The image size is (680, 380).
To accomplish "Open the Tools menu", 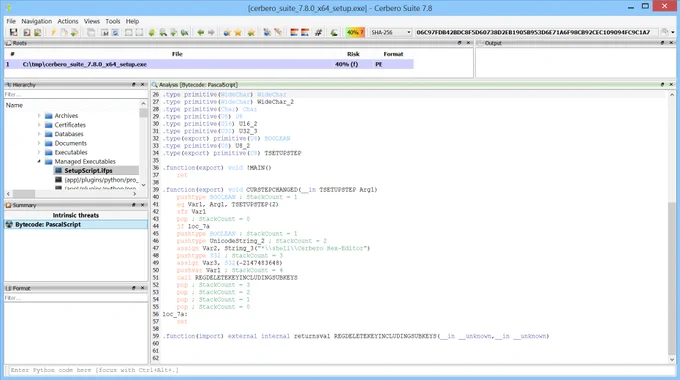I will point(113,21).
